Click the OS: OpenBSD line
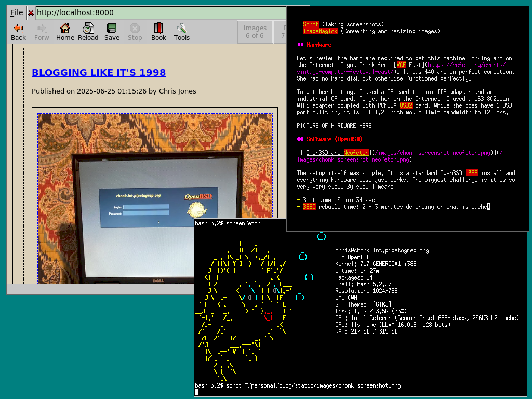The image size is (532, 399). click(x=353, y=257)
